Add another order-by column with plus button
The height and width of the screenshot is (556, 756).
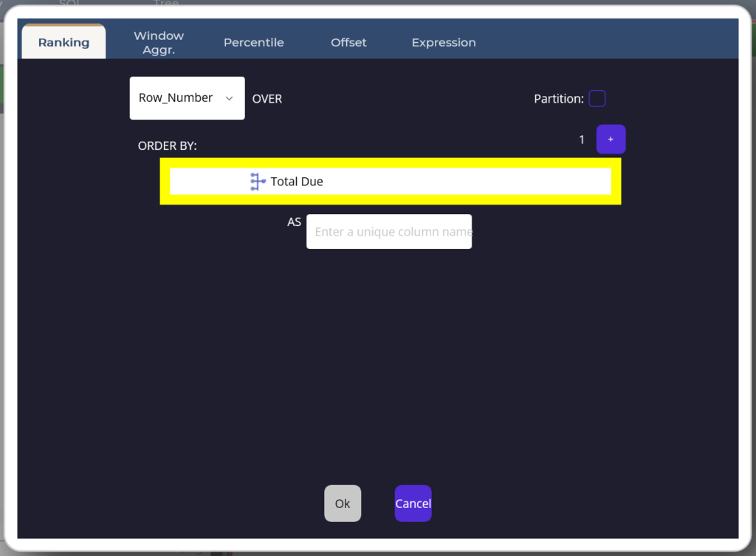(x=611, y=140)
